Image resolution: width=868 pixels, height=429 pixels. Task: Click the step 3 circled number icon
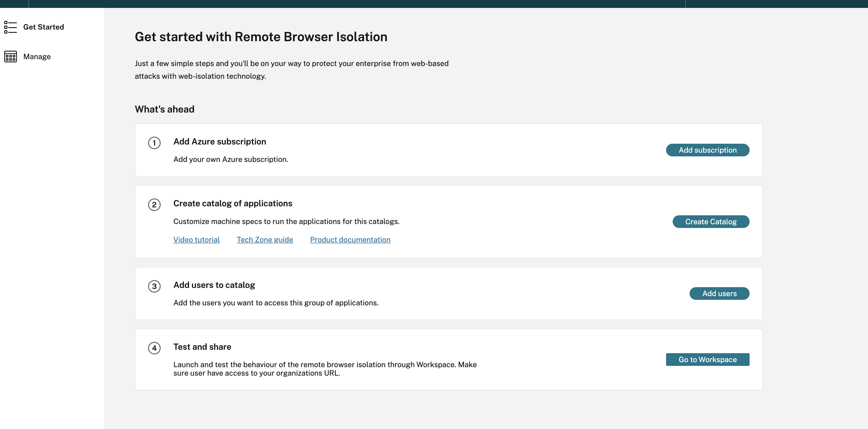154,286
